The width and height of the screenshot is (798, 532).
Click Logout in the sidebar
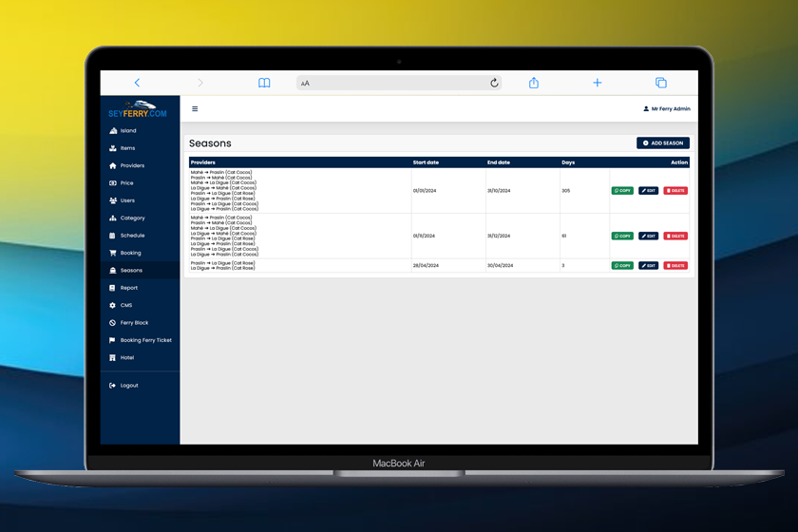[x=128, y=386]
